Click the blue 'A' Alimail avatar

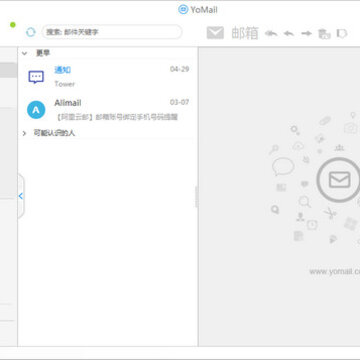[36, 110]
